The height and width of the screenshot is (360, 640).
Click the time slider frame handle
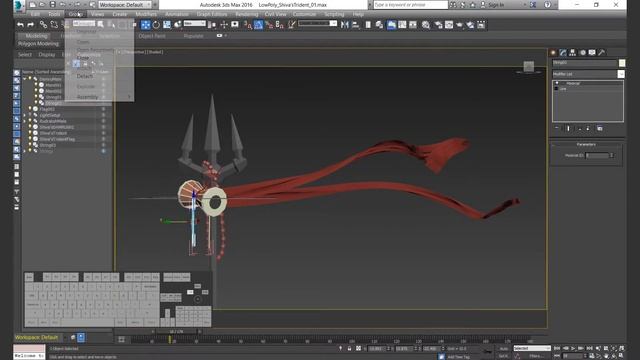point(176,331)
